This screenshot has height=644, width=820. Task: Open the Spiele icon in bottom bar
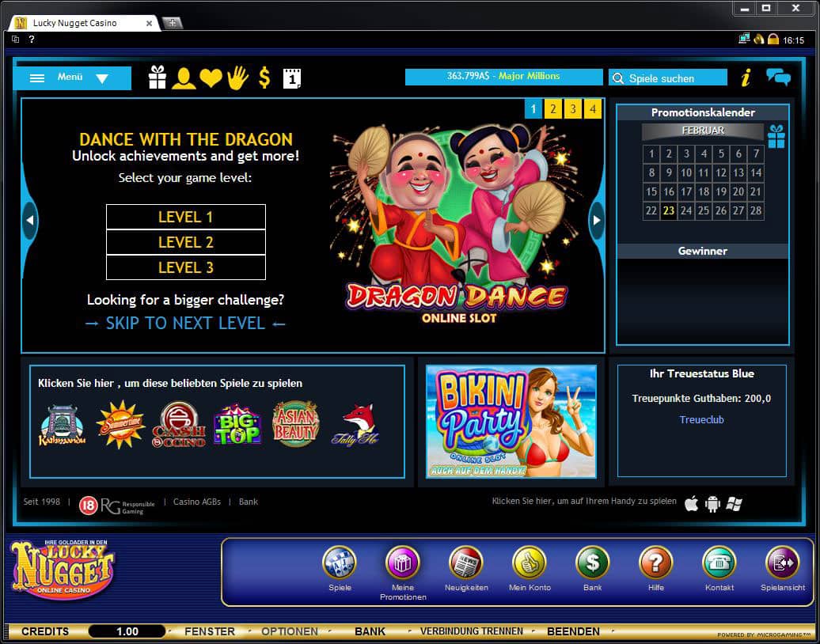click(340, 563)
